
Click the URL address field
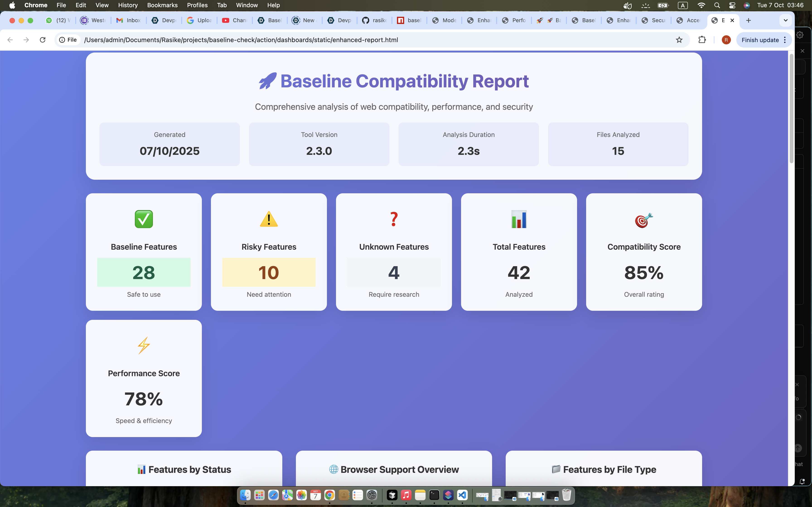369,40
